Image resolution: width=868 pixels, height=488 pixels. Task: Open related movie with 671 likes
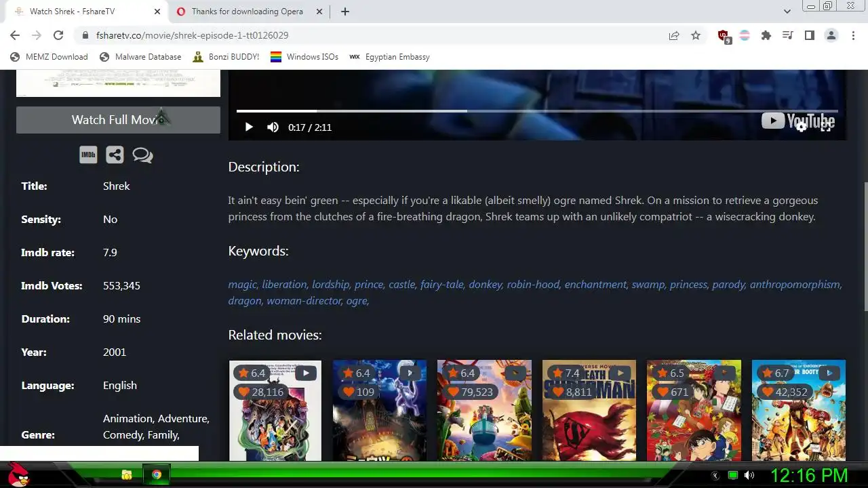point(694,411)
